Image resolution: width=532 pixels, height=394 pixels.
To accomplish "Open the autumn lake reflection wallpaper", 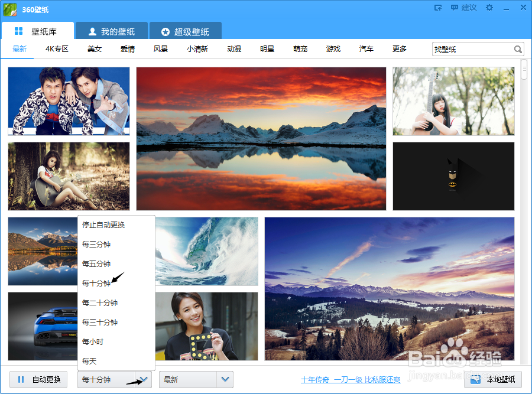I will click(43, 251).
